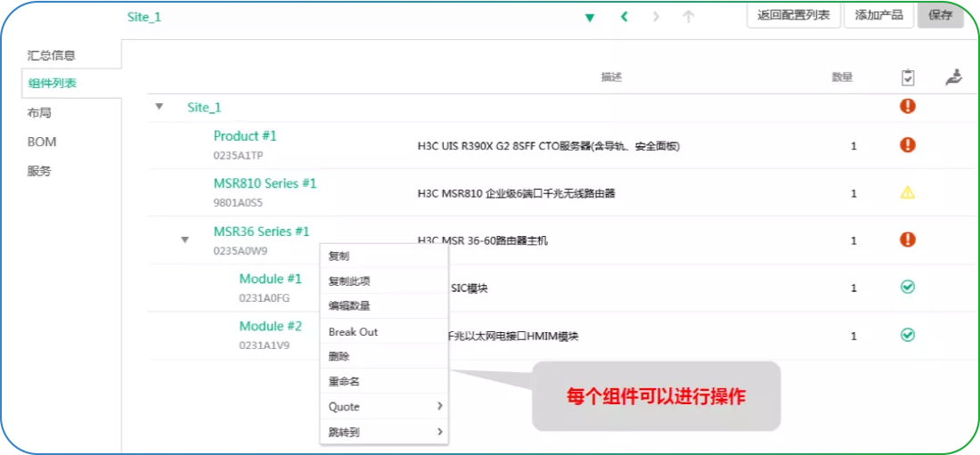980x455 pixels.
Task: Open the 服务 sidebar tab
Action: pos(38,171)
